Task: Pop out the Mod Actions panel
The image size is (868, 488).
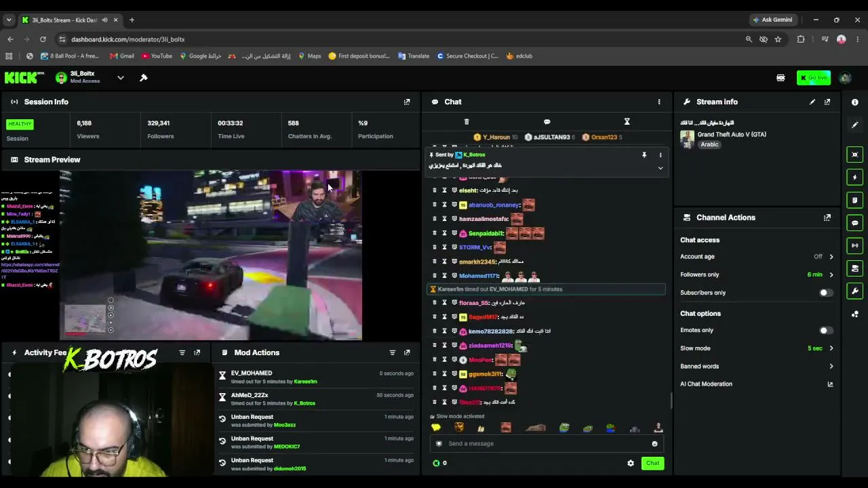Action: pos(407,352)
